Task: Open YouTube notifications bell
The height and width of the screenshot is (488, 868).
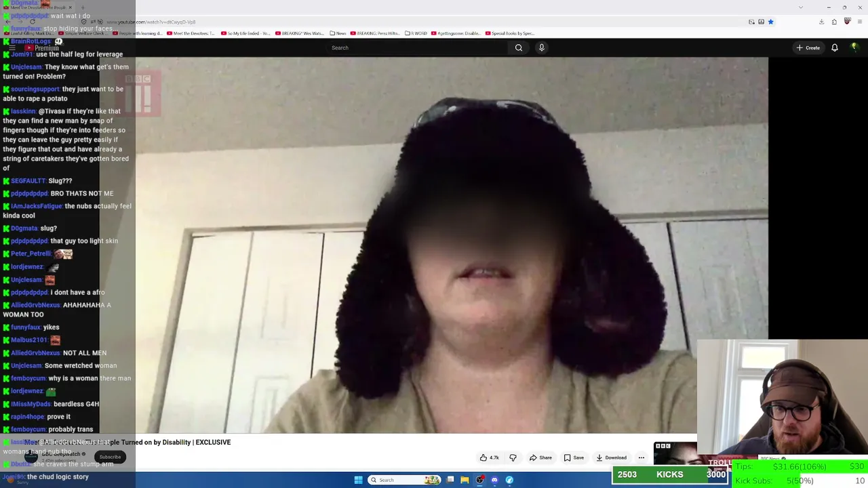Action: pyautogui.click(x=835, y=47)
